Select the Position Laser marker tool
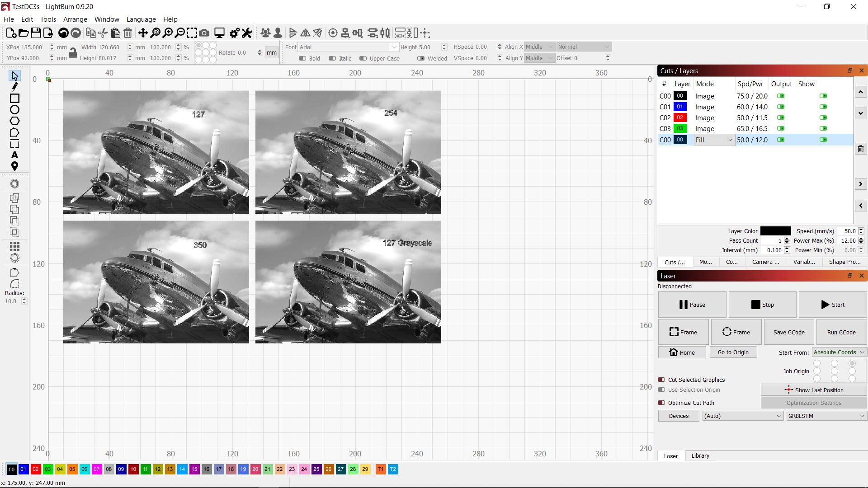868x488 pixels. click(x=14, y=166)
